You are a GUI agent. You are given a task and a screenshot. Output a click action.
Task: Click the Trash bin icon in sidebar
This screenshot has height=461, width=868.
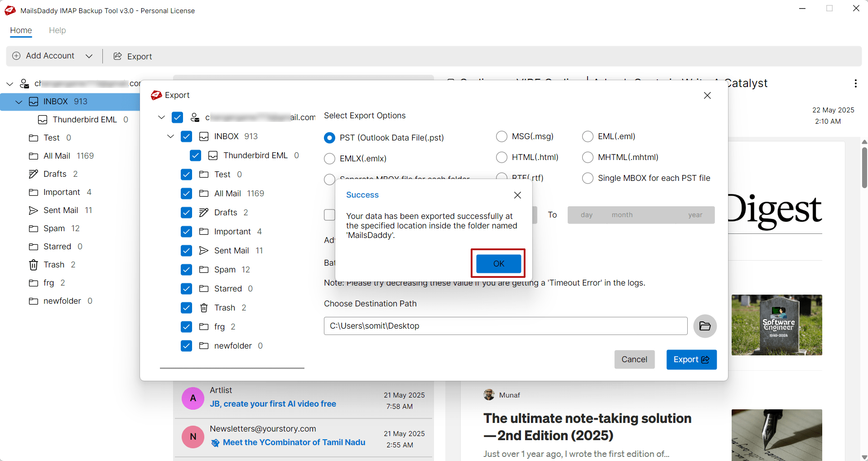(x=34, y=265)
